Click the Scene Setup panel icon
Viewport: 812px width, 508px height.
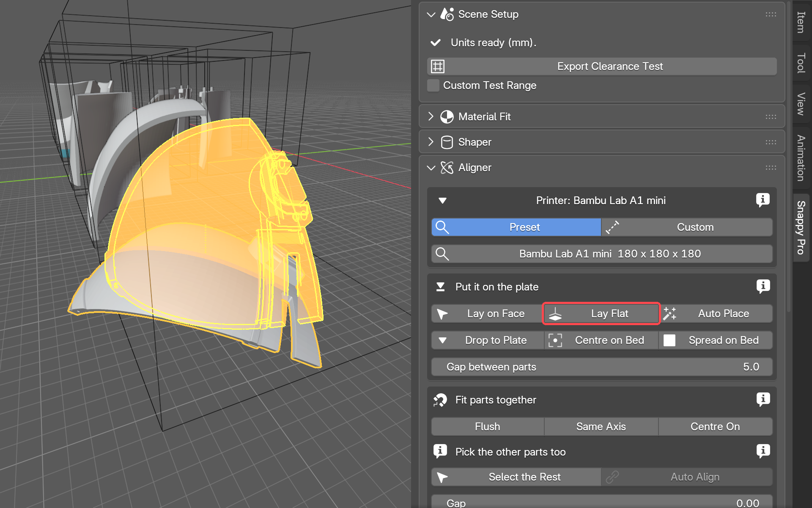(x=447, y=14)
